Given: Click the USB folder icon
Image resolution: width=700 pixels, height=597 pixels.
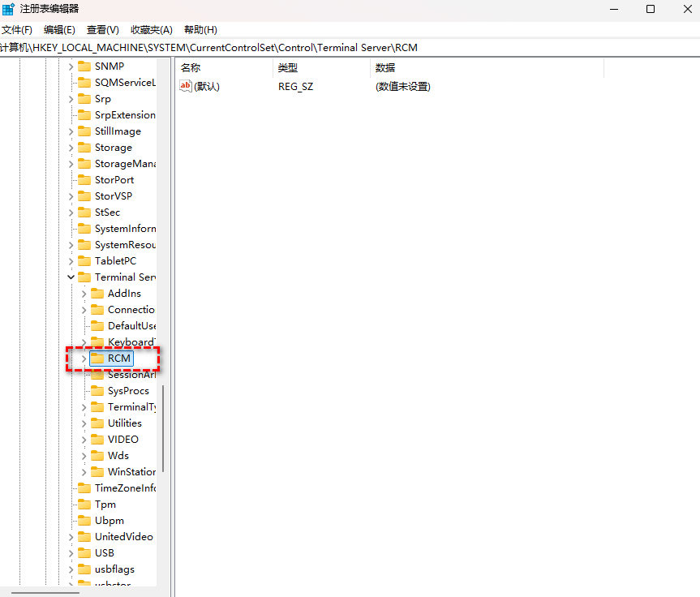Looking at the screenshot, I should (x=84, y=553).
